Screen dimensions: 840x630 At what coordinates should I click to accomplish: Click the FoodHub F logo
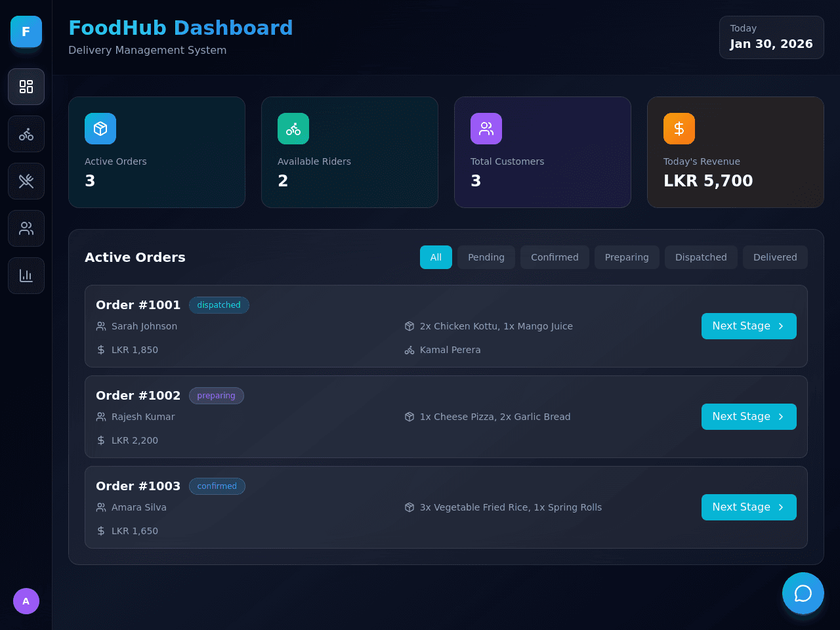point(26,31)
